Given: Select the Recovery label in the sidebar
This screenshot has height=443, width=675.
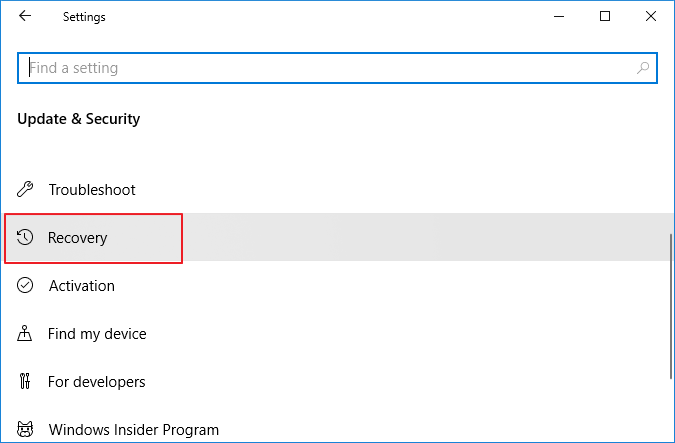Looking at the screenshot, I should click(x=78, y=238).
